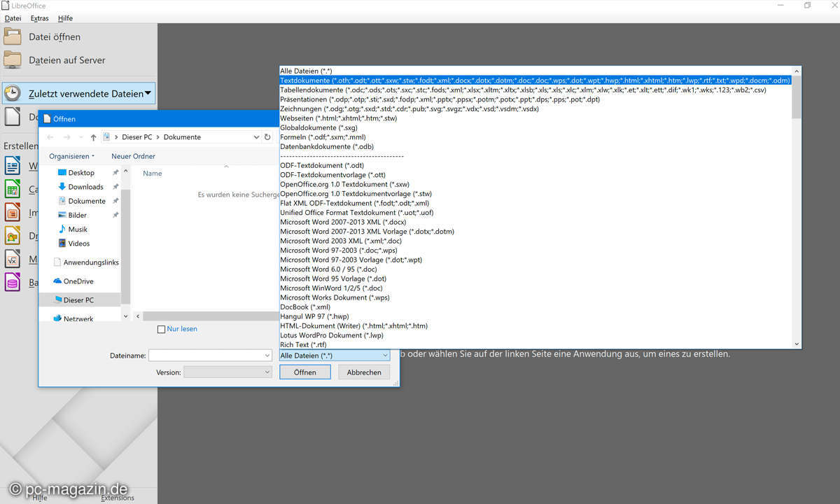Viewport: 840px width, 504px height.
Task: Click Dokumente in the address breadcrumb
Action: click(x=182, y=137)
